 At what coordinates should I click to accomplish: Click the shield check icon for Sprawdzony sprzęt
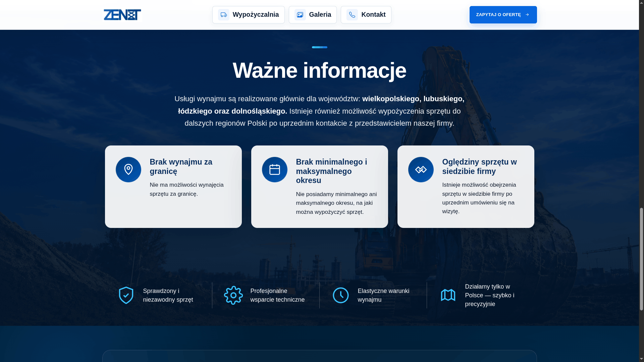(x=126, y=295)
